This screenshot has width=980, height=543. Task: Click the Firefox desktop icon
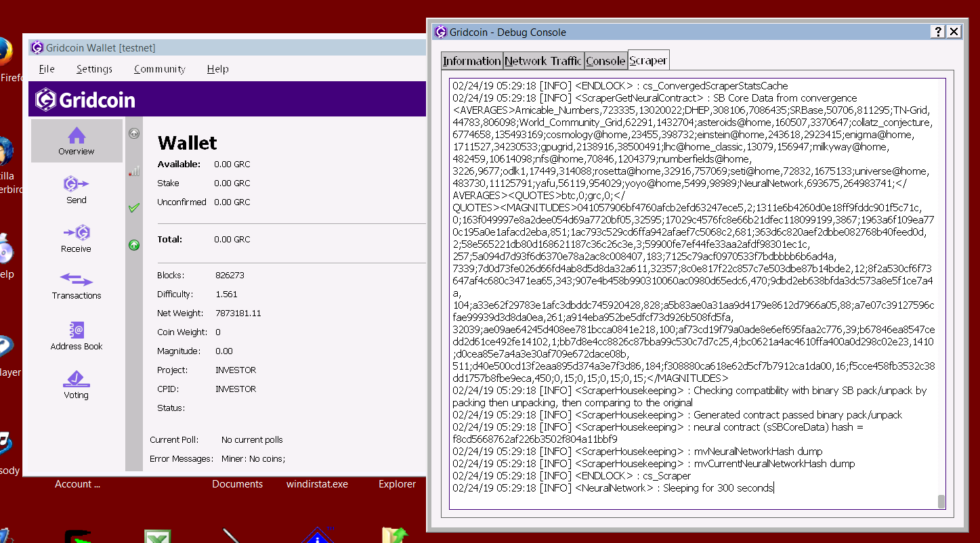pos(7,53)
